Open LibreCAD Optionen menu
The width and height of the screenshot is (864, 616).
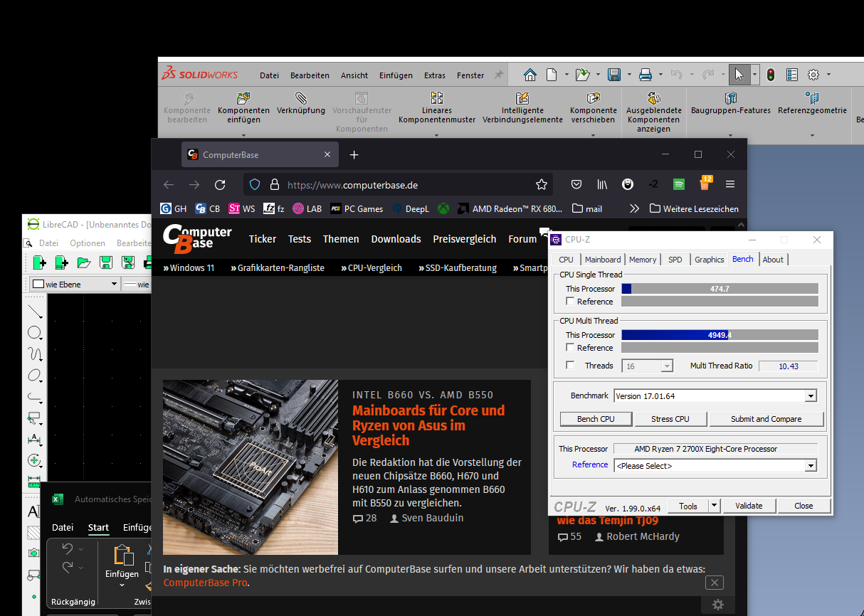[x=88, y=243]
